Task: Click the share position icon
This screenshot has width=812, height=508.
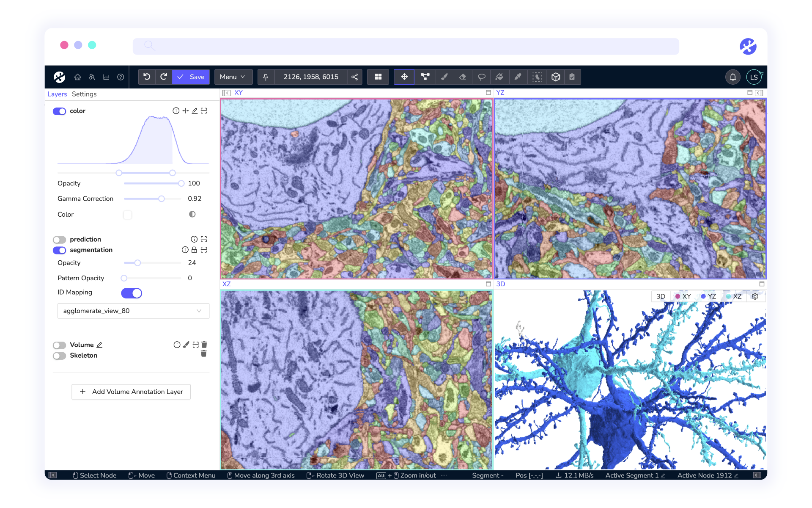Action: click(355, 77)
